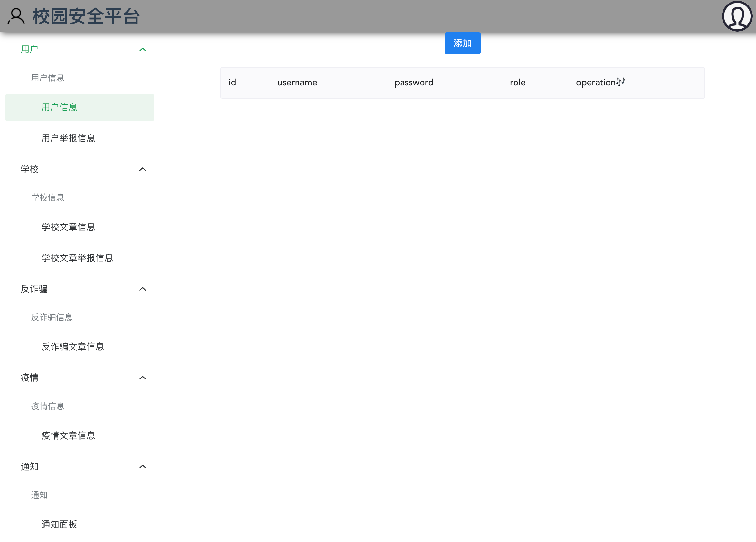The height and width of the screenshot is (542, 756).
Task: Collapse the 通知 section chevron
Action: tap(142, 467)
